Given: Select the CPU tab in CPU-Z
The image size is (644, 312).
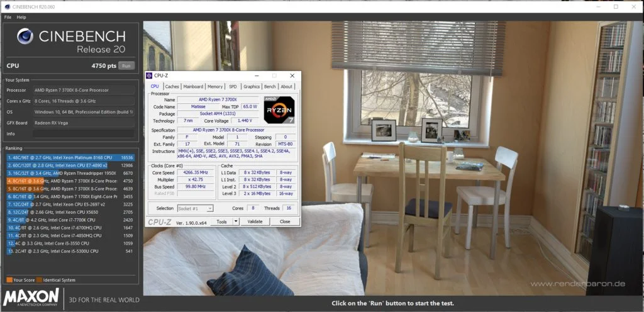Looking at the screenshot, I should click(x=155, y=86).
